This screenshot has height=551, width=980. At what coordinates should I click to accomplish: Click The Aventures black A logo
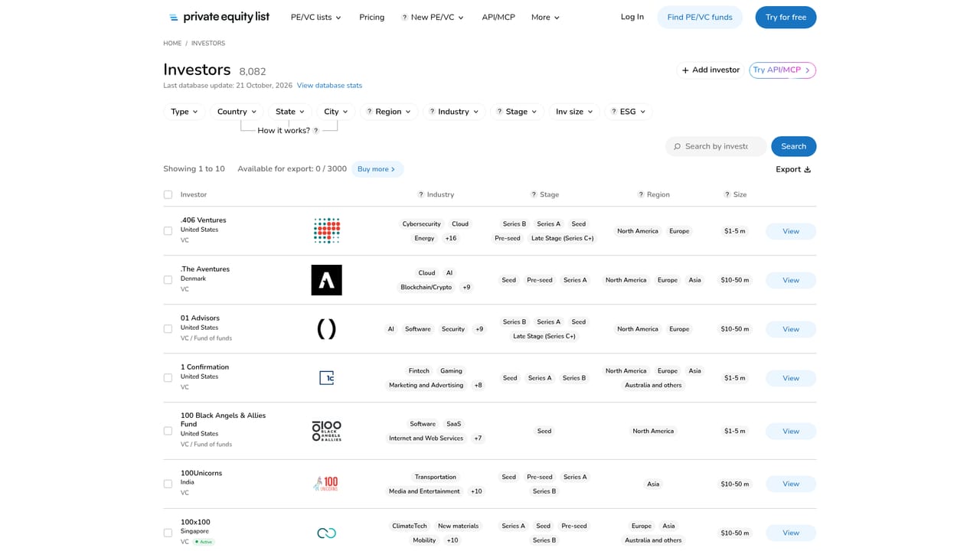click(326, 280)
